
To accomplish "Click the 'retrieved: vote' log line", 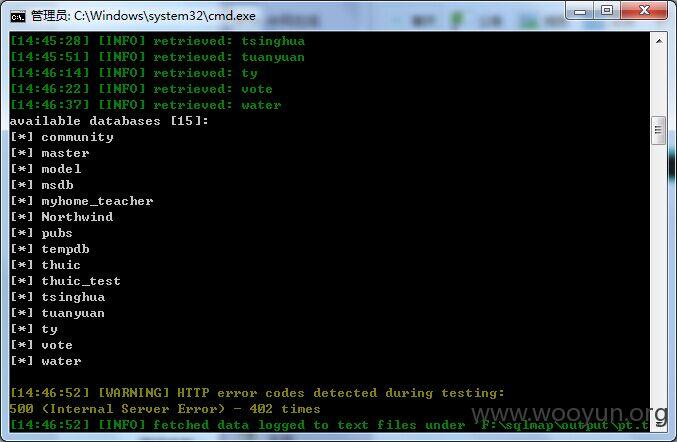I will click(x=141, y=89).
